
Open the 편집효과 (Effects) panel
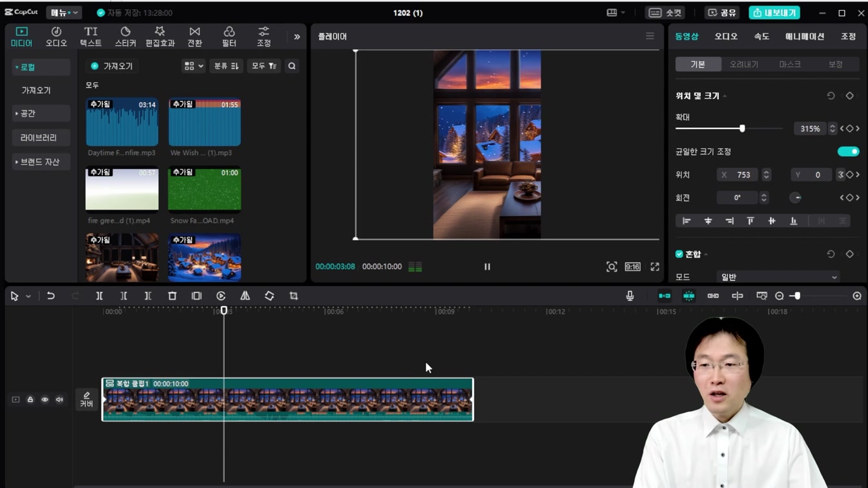[x=160, y=37]
